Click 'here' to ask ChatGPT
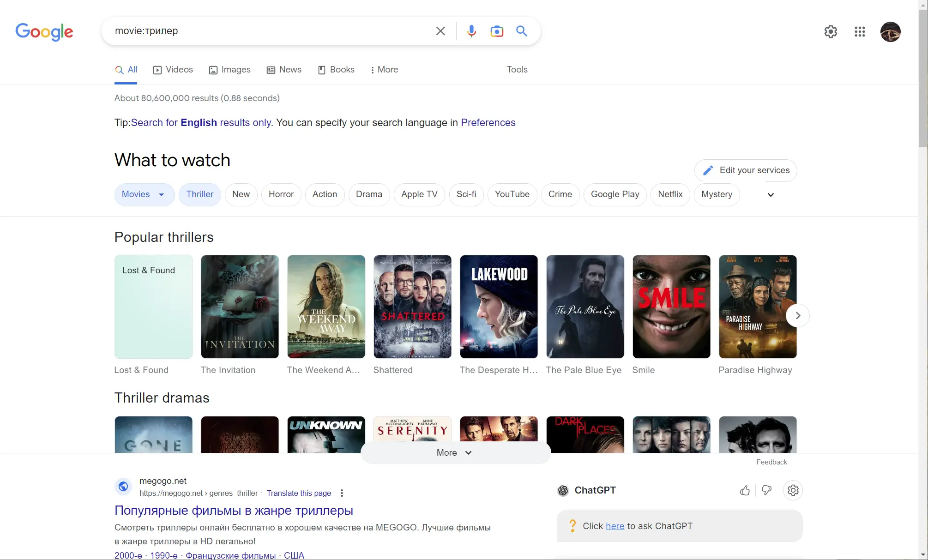The image size is (928, 560). click(x=615, y=526)
